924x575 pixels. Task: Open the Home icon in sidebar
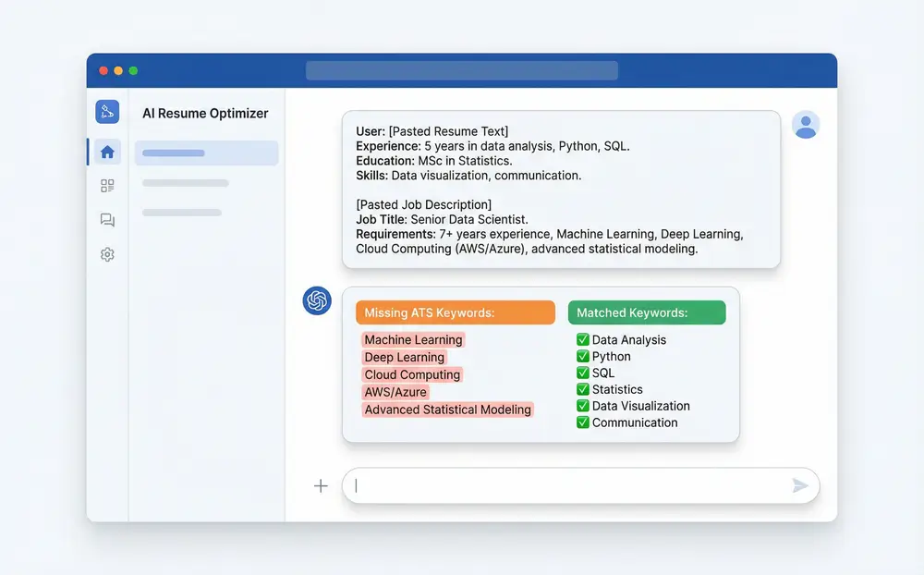click(107, 153)
